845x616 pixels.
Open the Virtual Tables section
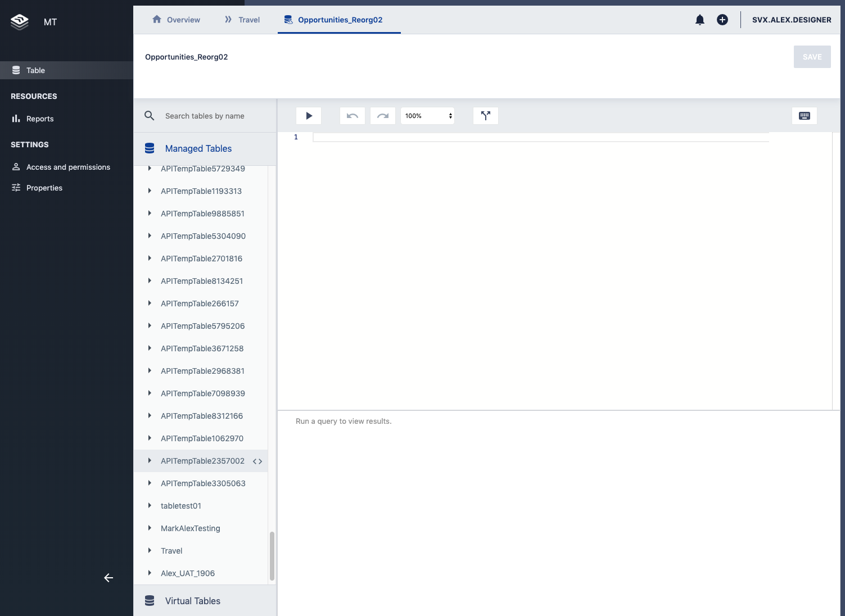pyautogui.click(x=193, y=601)
